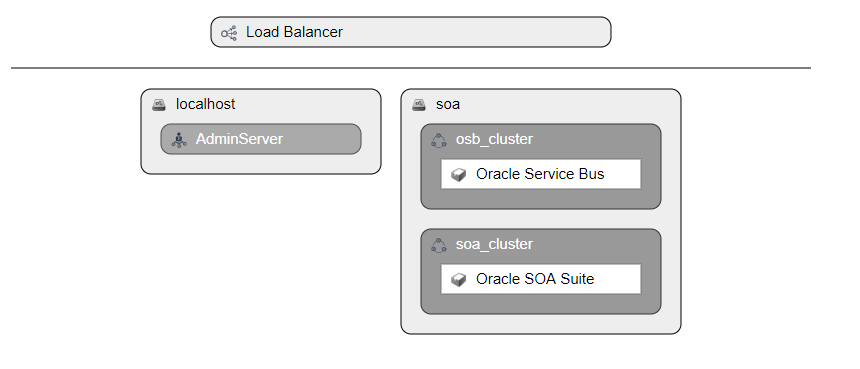Select the Load Balancer label
The image size is (860, 369).
[x=294, y=32]
